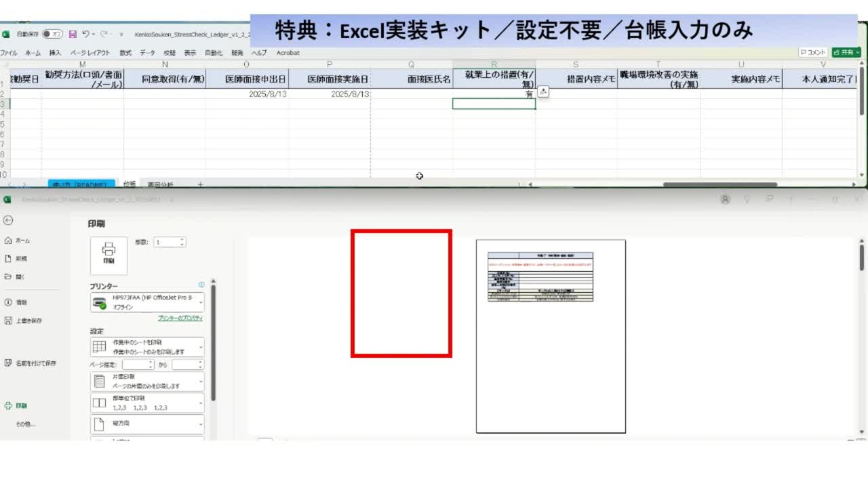Click the undo arrow icon

pos(86,34)
